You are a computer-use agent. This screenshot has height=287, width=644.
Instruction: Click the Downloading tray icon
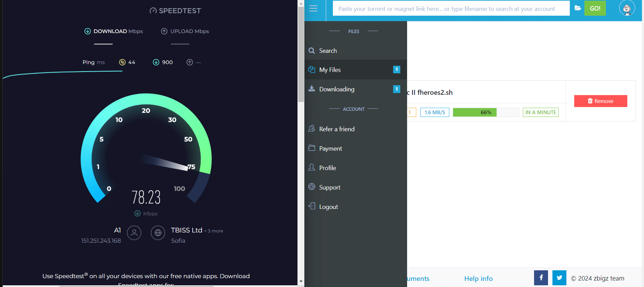311,89
